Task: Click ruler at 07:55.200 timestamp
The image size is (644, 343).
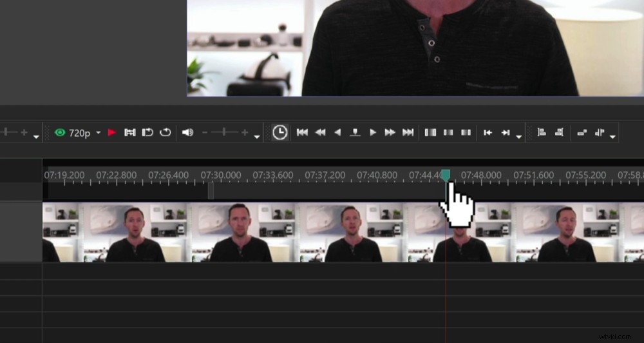Action: [585, 175]
